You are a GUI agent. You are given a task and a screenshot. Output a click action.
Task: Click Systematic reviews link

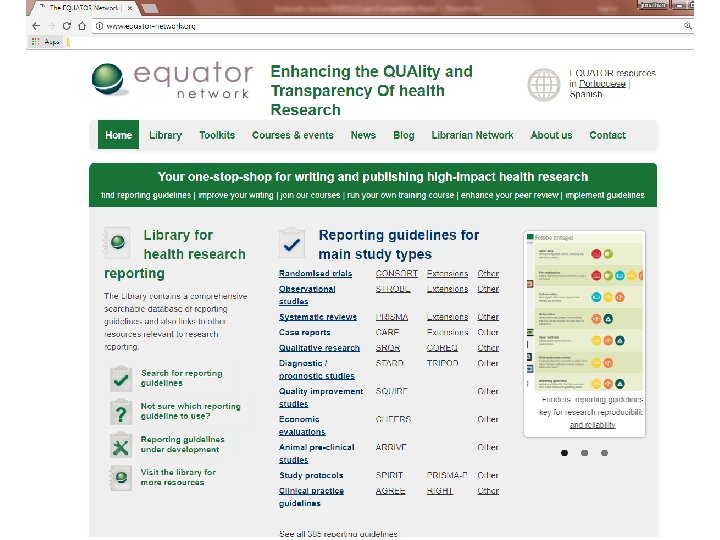pos(318,317)
